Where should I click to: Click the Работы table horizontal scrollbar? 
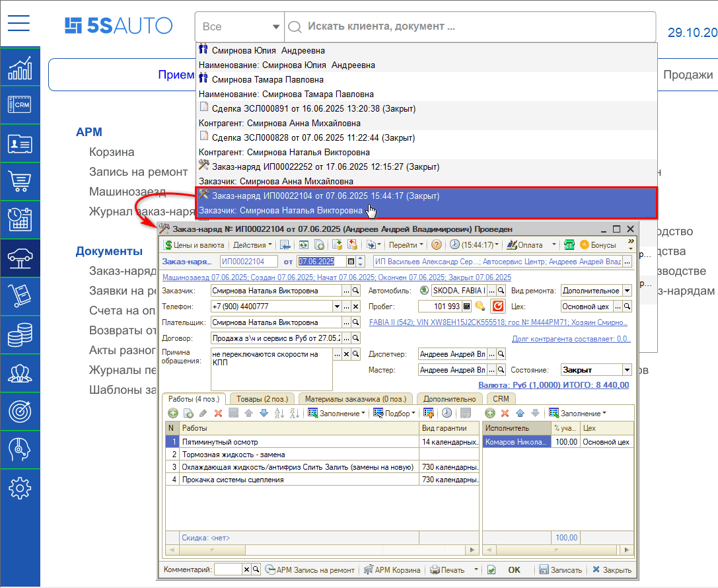coord(322,550)
